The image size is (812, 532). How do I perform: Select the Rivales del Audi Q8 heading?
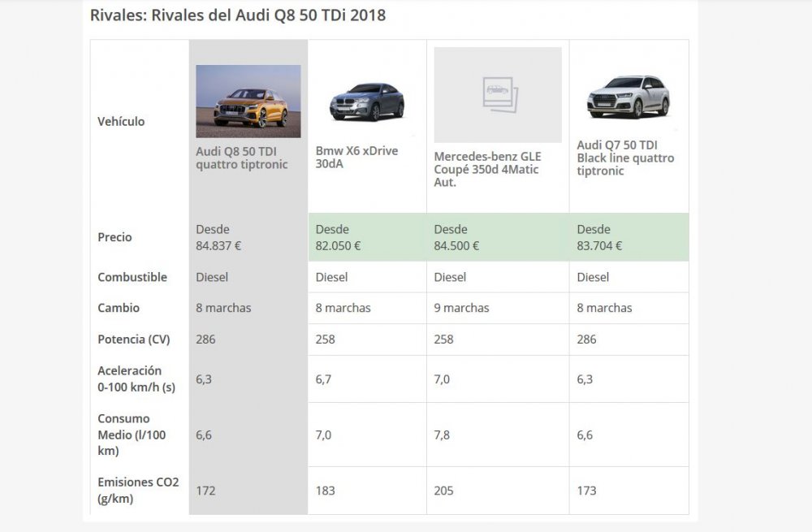click(x=238, y=15)
